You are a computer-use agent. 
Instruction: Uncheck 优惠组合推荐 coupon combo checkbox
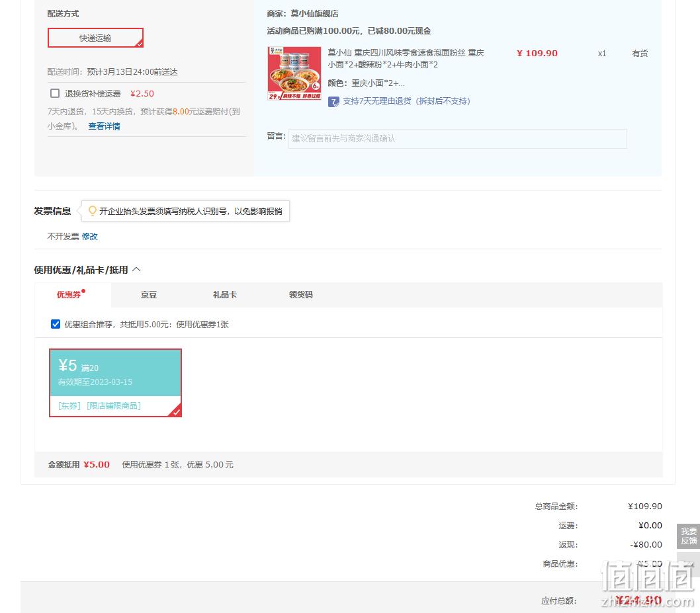[56, 324]
